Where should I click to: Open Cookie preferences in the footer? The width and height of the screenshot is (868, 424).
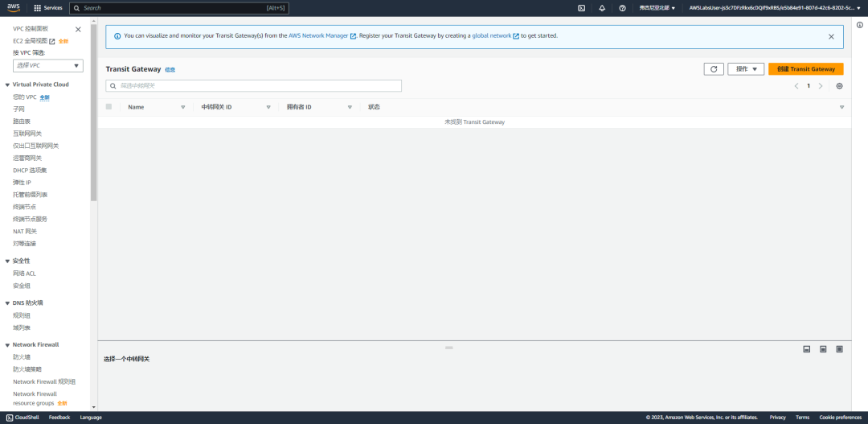(x=841, y=418)
